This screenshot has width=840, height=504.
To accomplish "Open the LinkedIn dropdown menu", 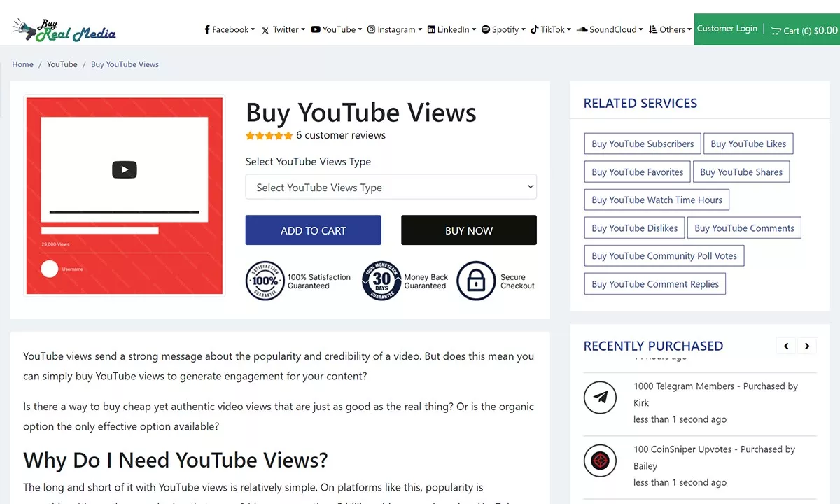I will [451, 29].
